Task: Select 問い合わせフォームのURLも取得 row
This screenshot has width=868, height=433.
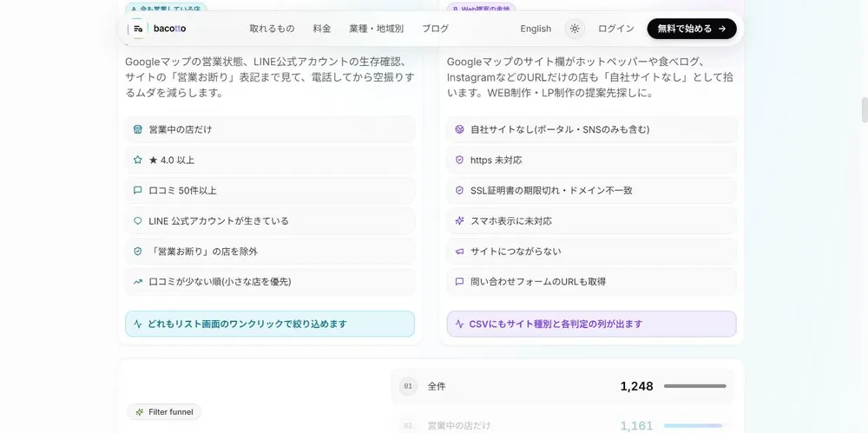Action: pyautogui.click(x=592, y=282)
